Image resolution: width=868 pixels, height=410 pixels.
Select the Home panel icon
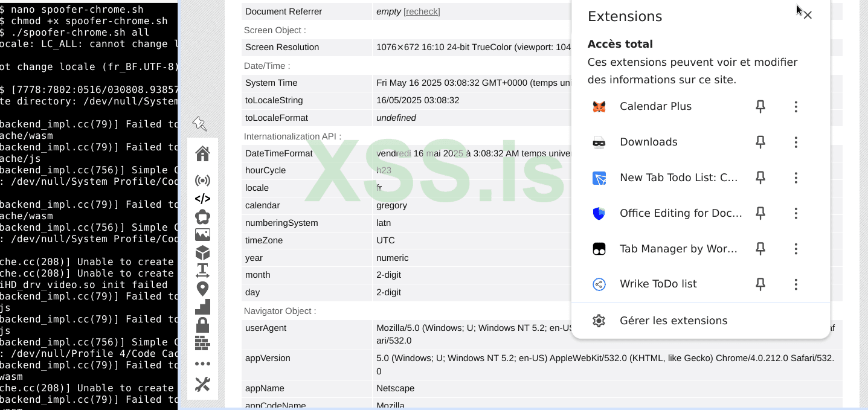point(202,153)
